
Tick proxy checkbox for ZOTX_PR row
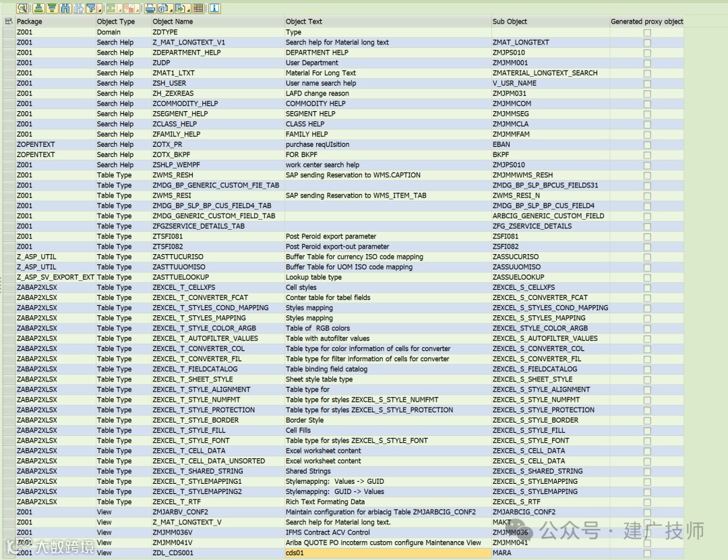tap(647, 145)
